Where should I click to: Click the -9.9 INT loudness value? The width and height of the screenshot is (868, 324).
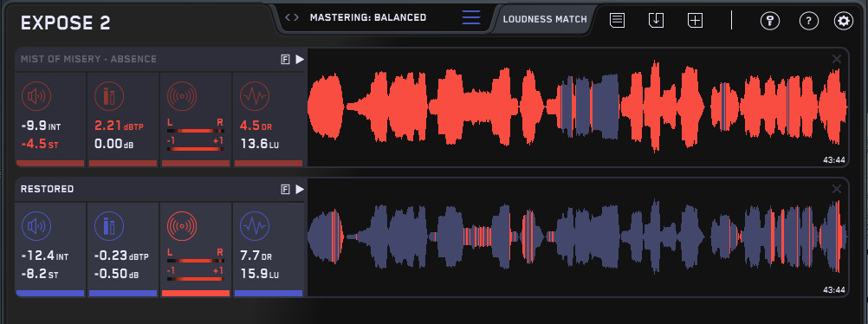(41, 126)
